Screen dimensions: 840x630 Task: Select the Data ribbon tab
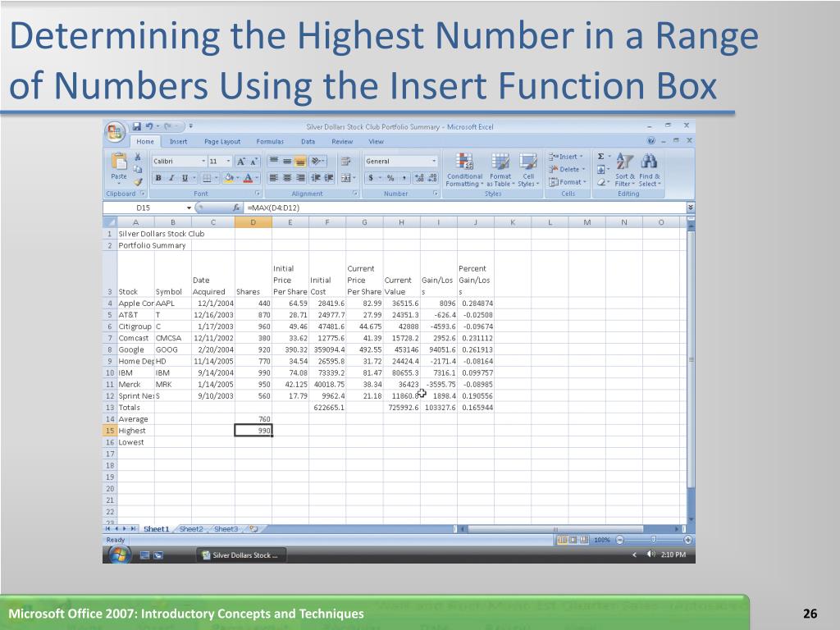coord(308,141)
